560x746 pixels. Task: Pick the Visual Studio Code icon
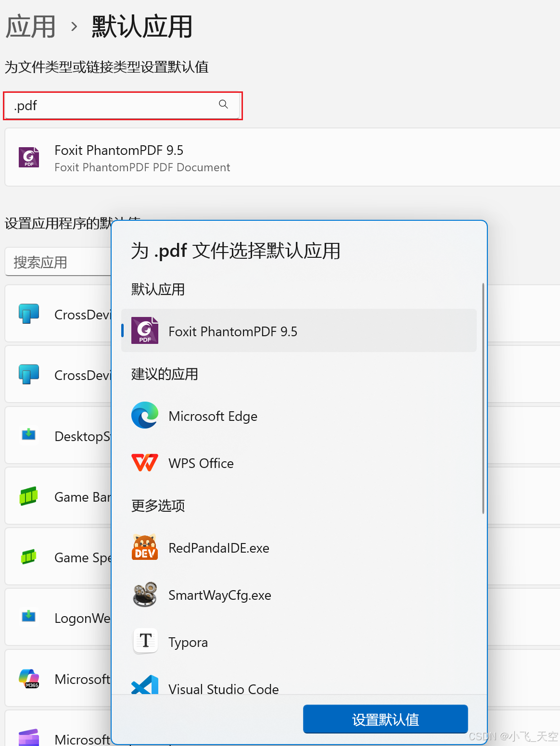pos(145,685)
